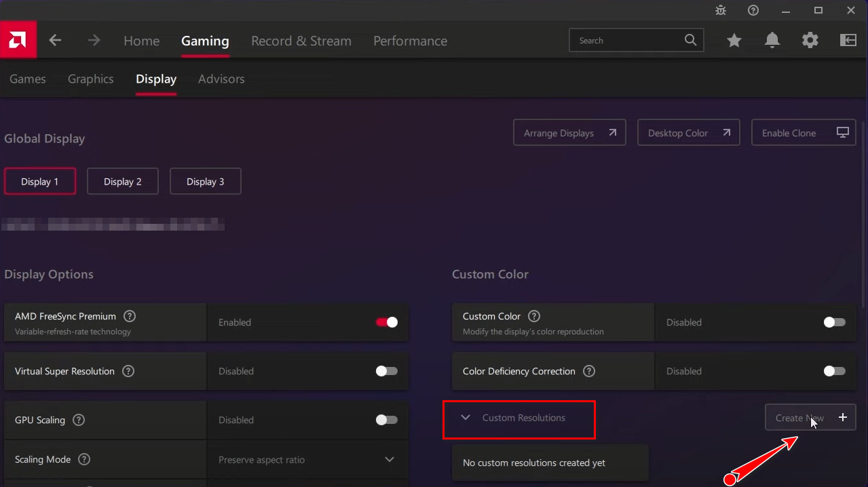The image size is (868, 487).
Task: Enable Virtual Super Resolution
Action: point(386,371)
